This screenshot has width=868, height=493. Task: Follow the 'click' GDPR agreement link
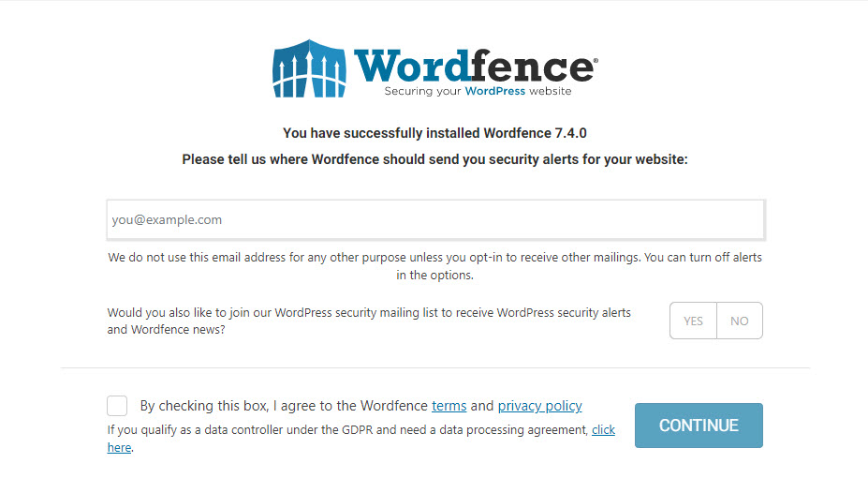coord(603,430)
